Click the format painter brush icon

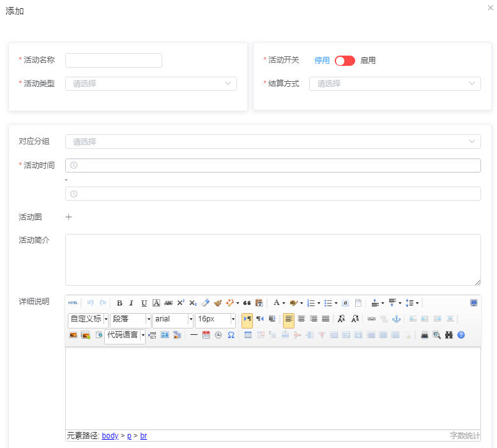(218, 303)
